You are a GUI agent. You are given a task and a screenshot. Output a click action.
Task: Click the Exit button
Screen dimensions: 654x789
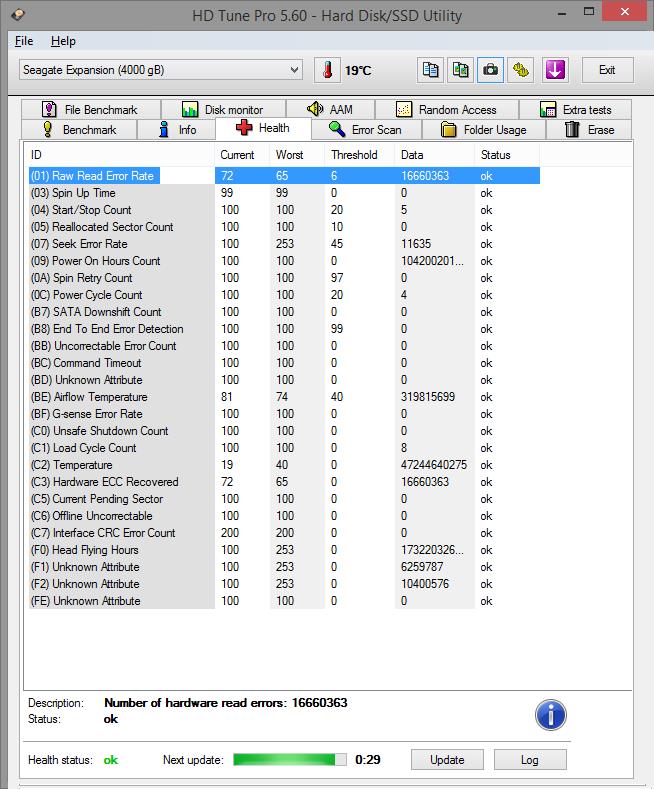607,70
